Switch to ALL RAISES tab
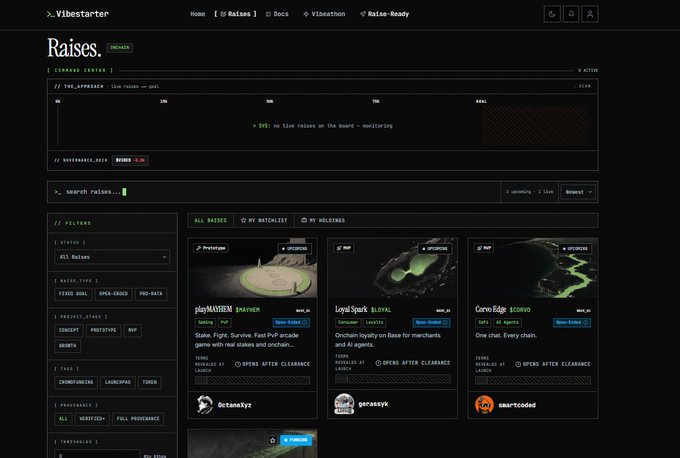 [x=211, y=220]
